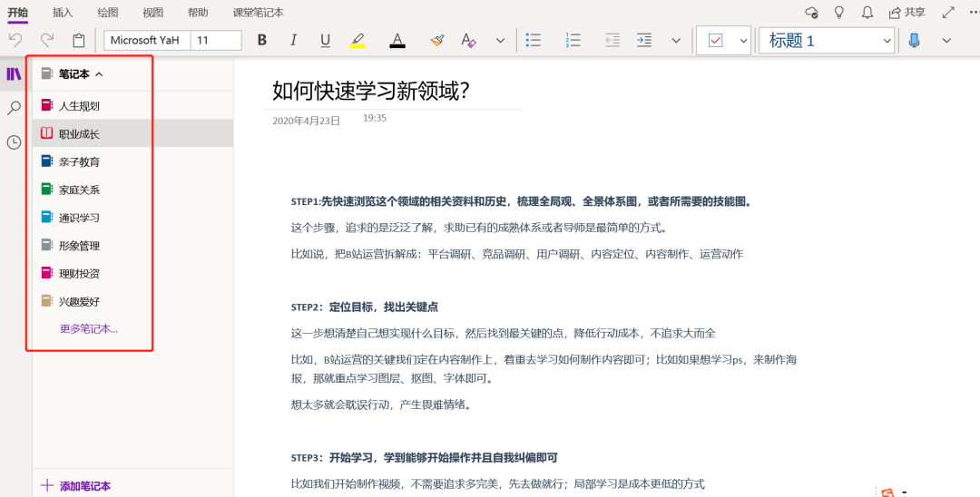Screen dimensions: 980x497
Task: Open the 通识学习 notebook
Action: (x=132, y=218)
